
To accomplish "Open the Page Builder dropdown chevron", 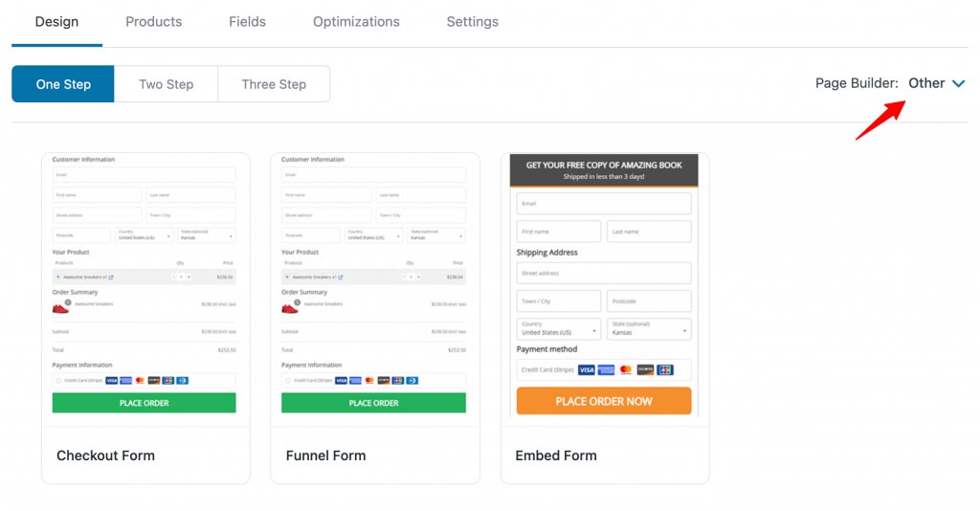I will click(x=958, y=83).
